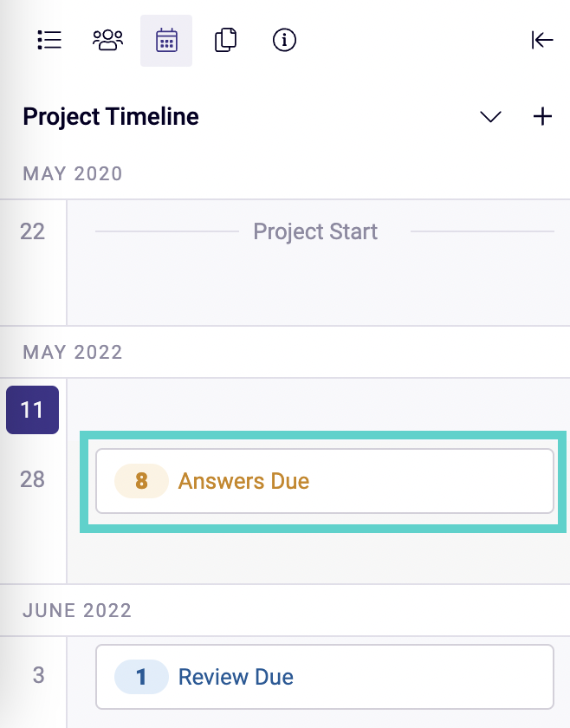Open the documents icon in the toolbar
The height and width of the screenshot is (728, 570).
pyautogui.click(x=225, y=40)
